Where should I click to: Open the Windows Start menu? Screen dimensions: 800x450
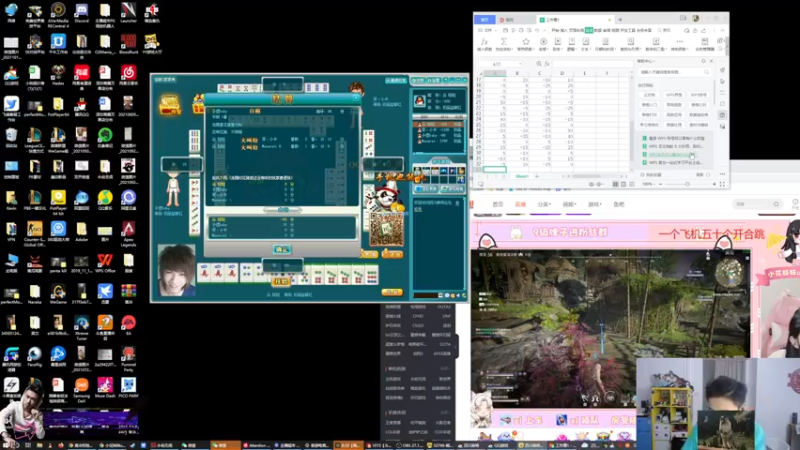click(x=5, y=445)
